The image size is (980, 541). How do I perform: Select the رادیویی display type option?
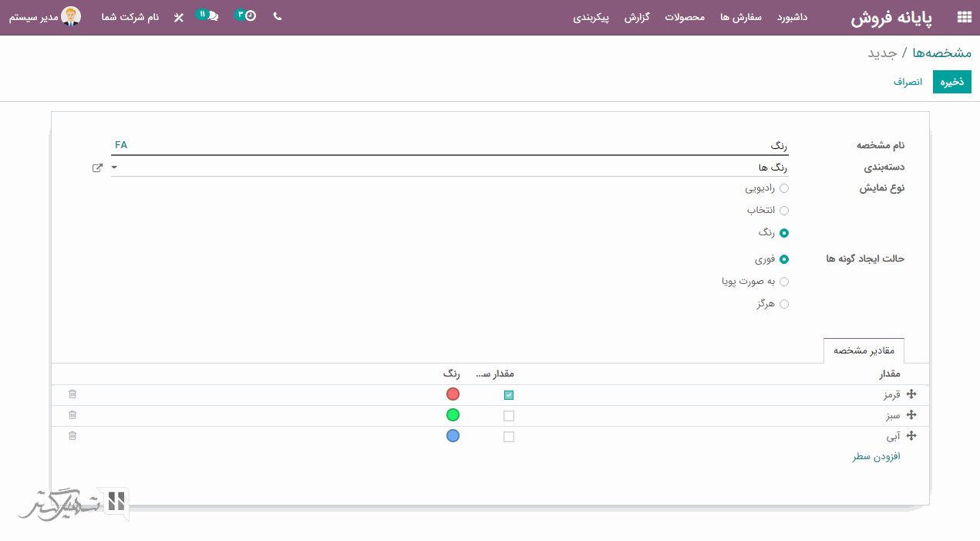pyautogui.click(x=784, y=188)
